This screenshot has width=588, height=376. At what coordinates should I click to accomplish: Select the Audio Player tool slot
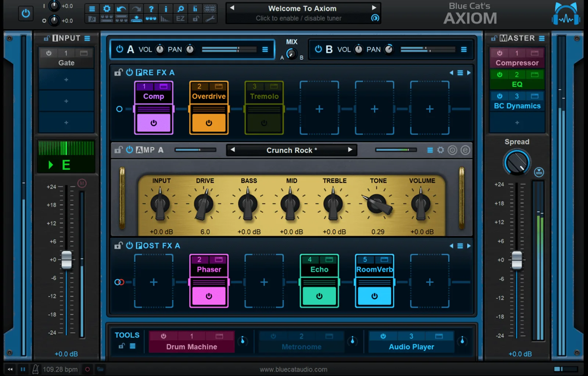point(411,347)
